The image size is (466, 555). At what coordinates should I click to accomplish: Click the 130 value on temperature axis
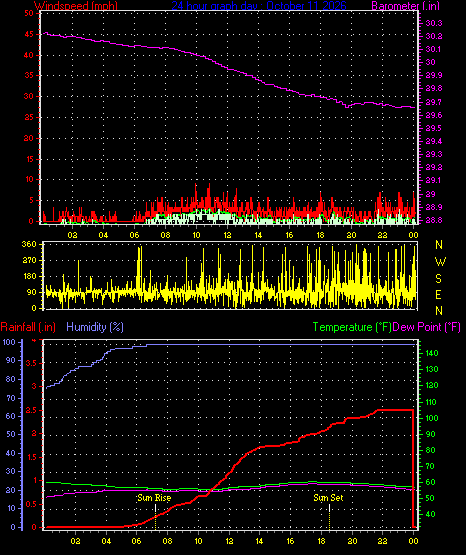pyautogui.click(x=432, y=369)
